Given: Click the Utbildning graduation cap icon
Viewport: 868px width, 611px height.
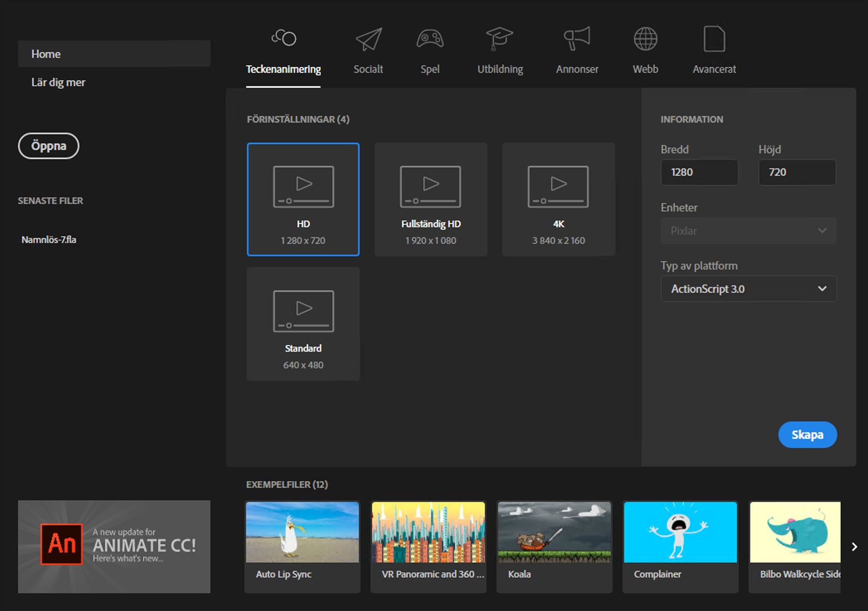Looking at the screenshot, I should 500,39.
